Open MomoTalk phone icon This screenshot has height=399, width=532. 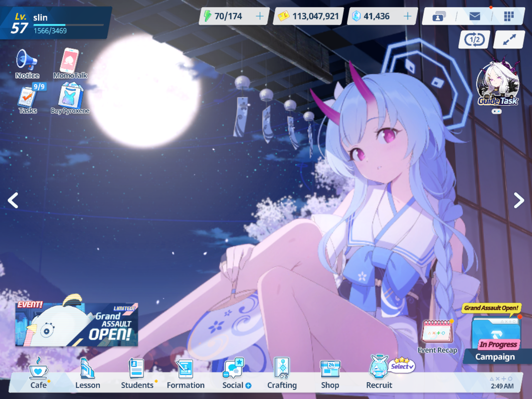pos(70,63)
